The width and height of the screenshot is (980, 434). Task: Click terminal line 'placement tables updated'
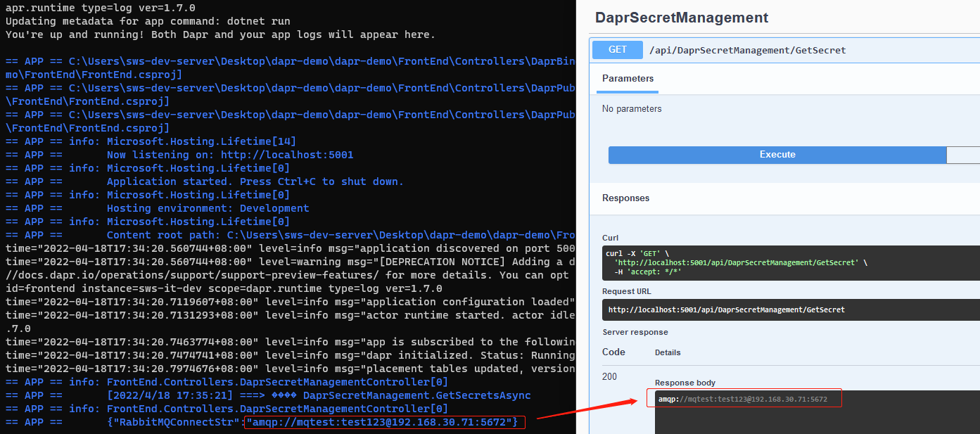click(x=291, y=369)
